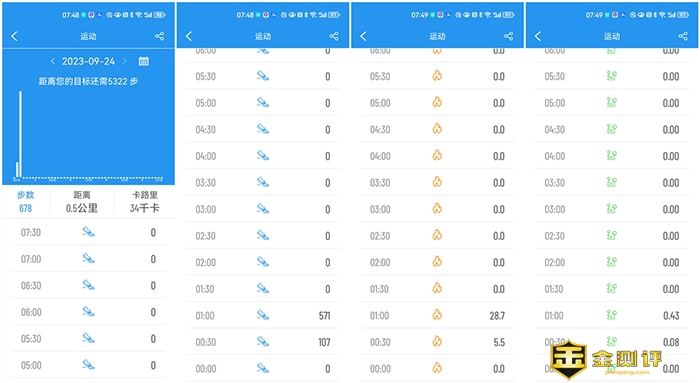Open the calendar icon beside 2023-09-24
700x383 pixels.
143,61
